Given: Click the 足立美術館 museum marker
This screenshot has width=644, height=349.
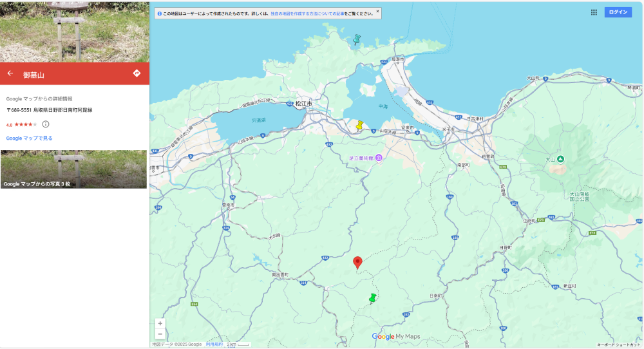Looking at the screenshot, I should (x=379, y=158).
